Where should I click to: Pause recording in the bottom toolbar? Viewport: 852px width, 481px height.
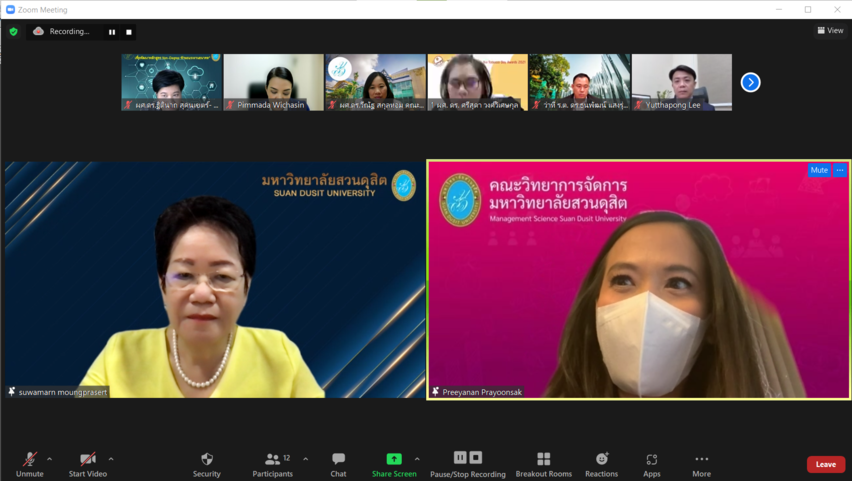click(x=460, y=458)
